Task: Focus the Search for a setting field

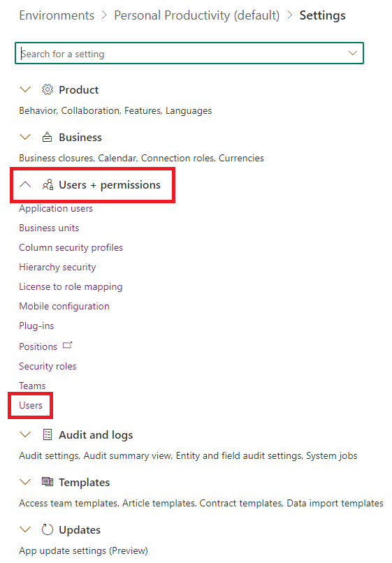Action: 182,54
